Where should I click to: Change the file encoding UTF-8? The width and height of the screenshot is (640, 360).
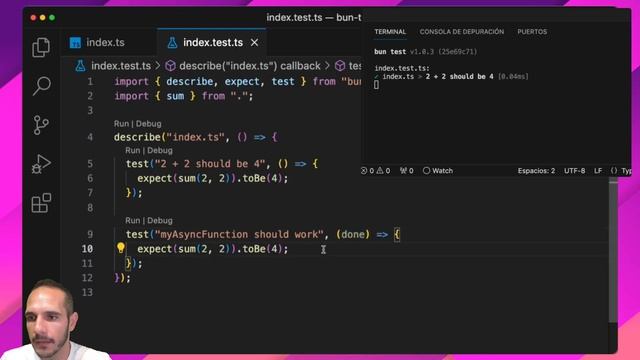click(x=574, y=171)
